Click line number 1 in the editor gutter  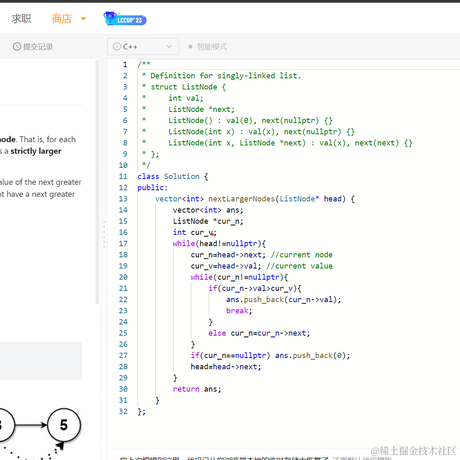(125, 65)
